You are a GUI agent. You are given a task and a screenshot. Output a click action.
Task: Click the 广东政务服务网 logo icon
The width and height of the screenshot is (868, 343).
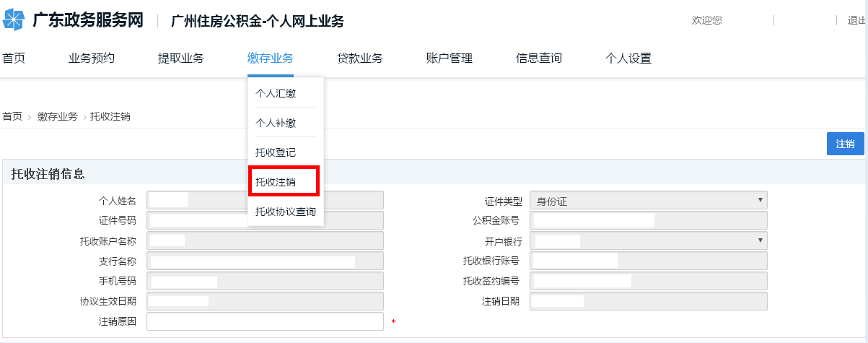click(x=14, y=20)
